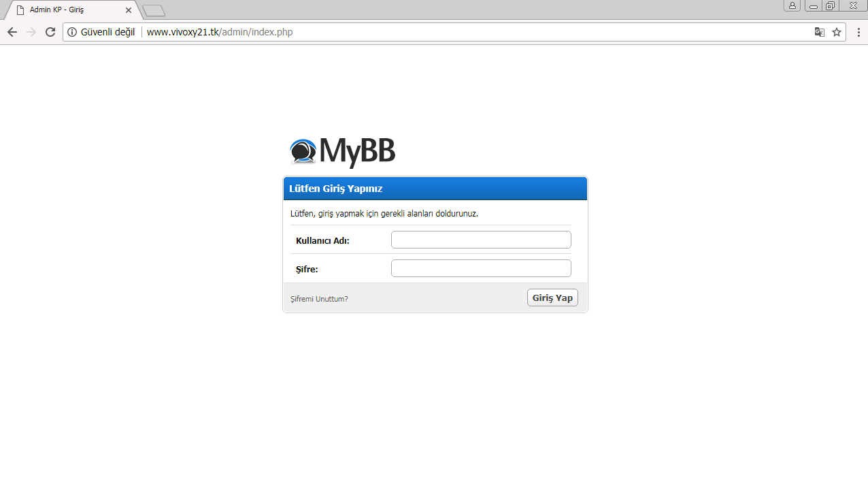Go back with the browser back arrow
The height and width of the screenshot is (480, 868).
point(12,32)
